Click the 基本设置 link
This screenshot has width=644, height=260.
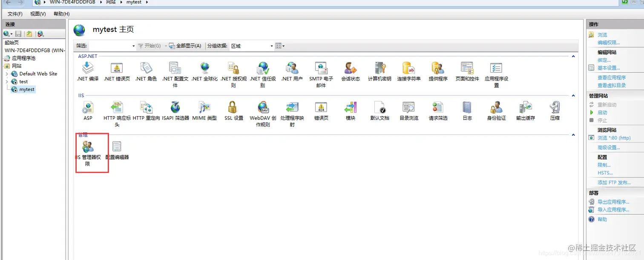point(609,68)
